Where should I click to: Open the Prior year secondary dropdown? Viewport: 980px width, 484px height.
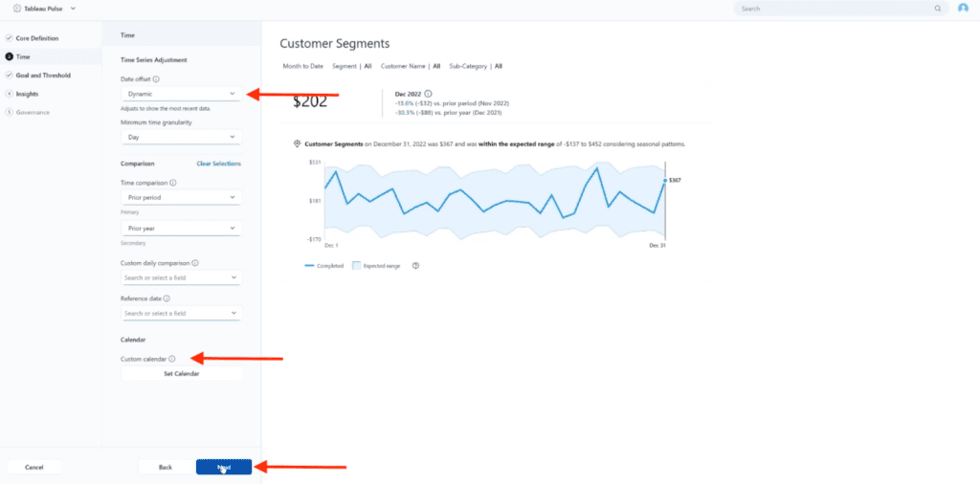click(x=181, y=229)
